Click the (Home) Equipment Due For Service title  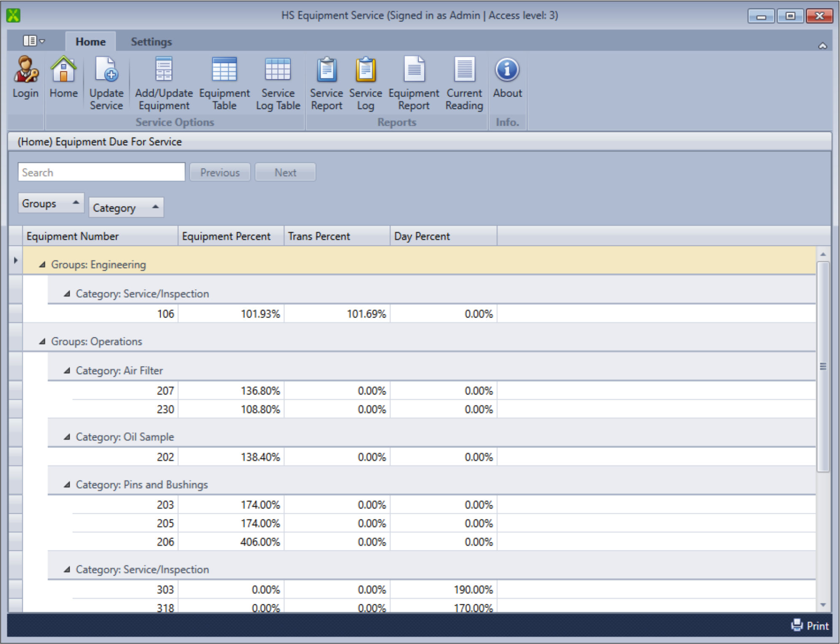(x=100, y=142)
